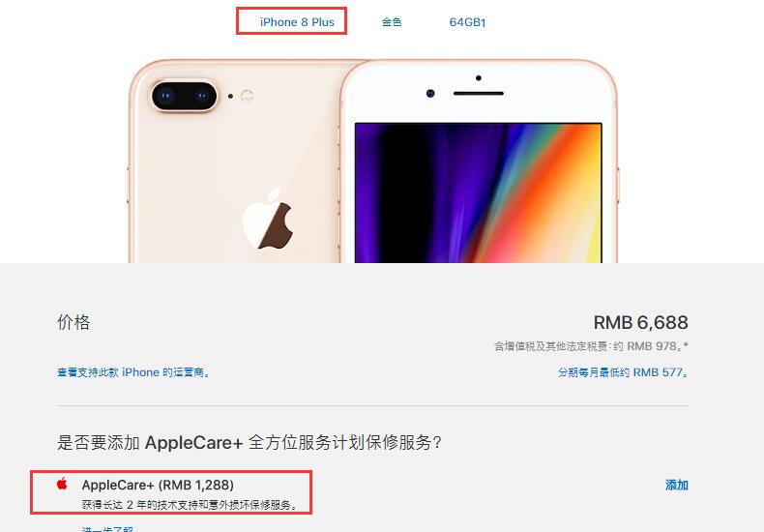This screenshot has width=764, height=532.
Task: Click the rear microphone dot beside the camera
Action: pyautogui.click(x=230, y=96)
